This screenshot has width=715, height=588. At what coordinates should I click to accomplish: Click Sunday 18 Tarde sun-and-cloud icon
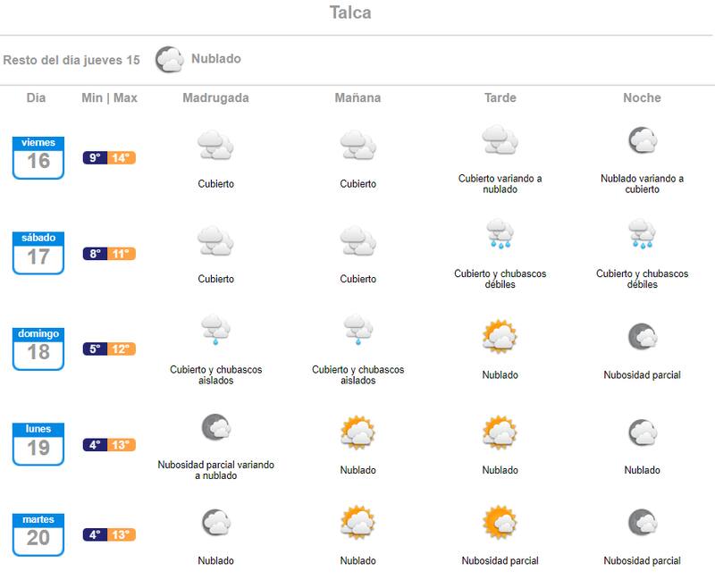tap(500, 336)
